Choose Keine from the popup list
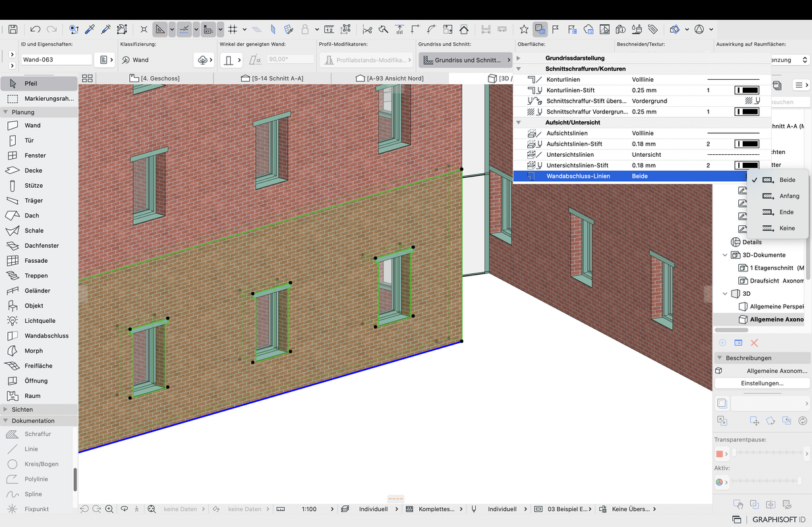Image resolution: width=812 pixels, height=527 pixels. pyautogui.click(x=779, y=228)
